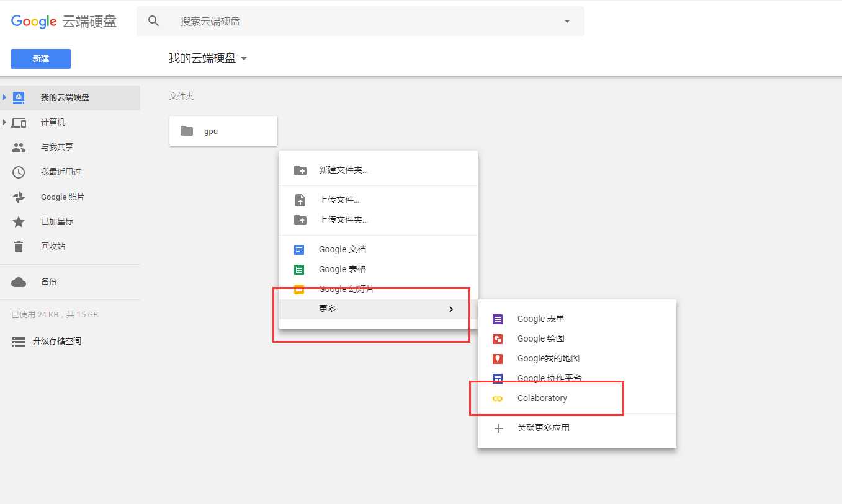This screenshot has width=842, height=504.
Task: Select Colaboratory in submenu
Action: click(x=577, y=398)
